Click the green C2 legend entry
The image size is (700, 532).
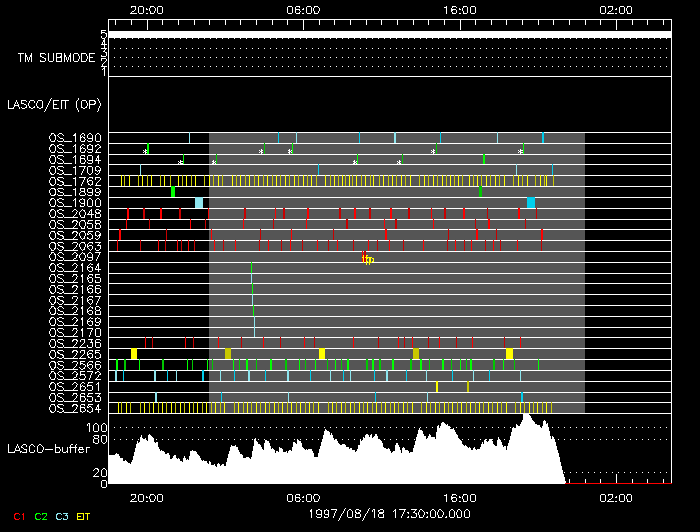[x=41, y=516]
